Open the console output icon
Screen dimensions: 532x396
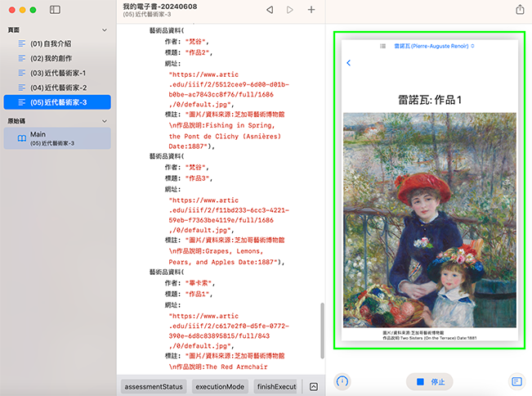[516, 381]
